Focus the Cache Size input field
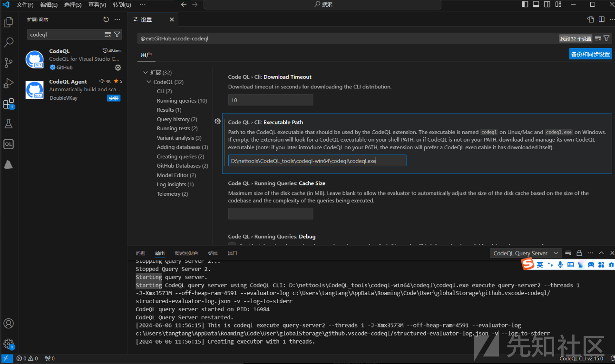 pos(271,214)
